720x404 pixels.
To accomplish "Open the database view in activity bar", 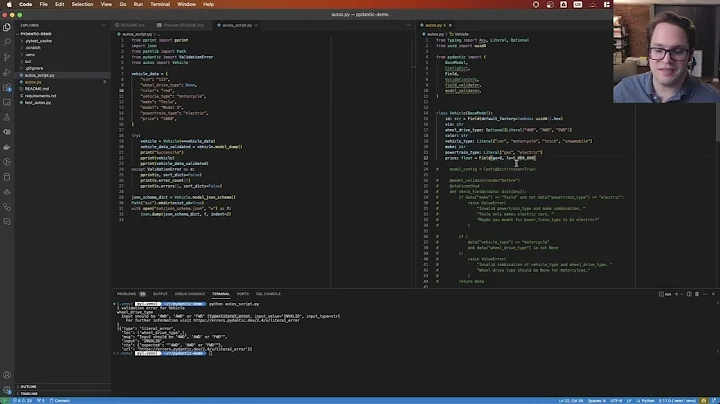I will pyautogui.click(x=7, y=177).
